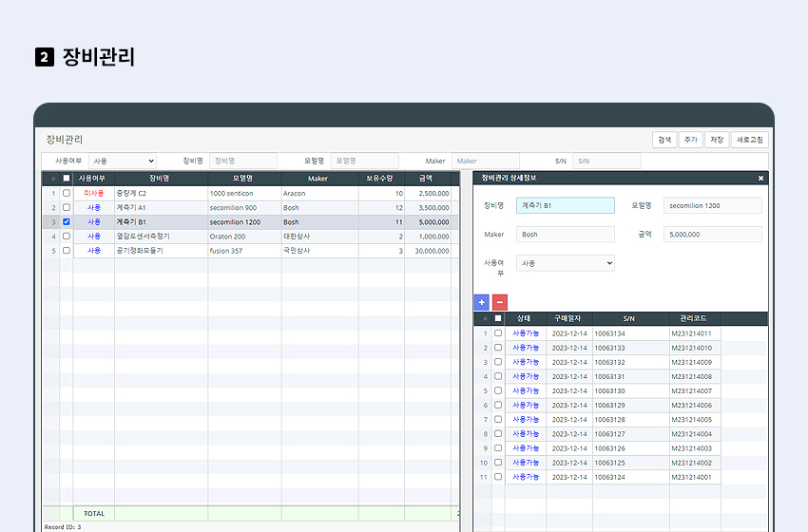Select the 중량계 C2 cell
The image size is (808, 532).
161,193
